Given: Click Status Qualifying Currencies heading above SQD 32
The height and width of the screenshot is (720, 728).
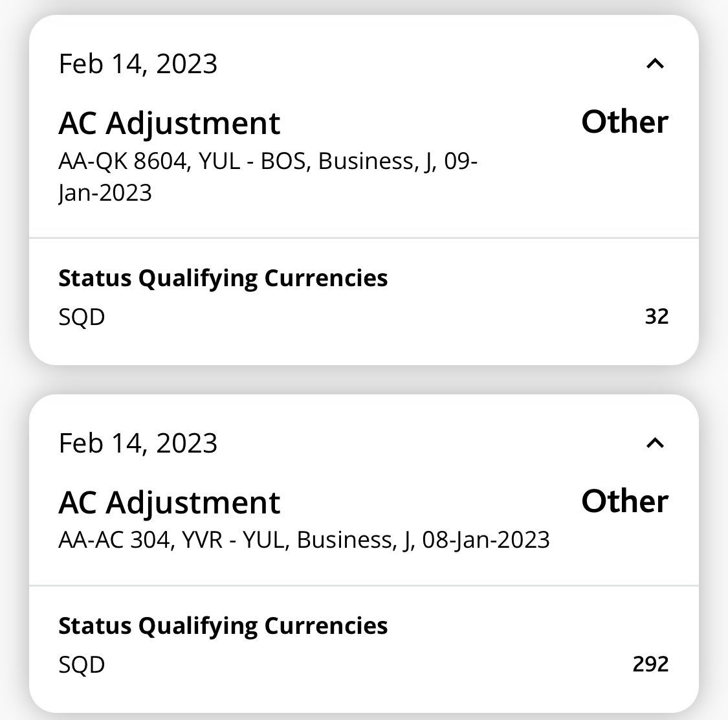Looking at the screenshot, I should point(223,278).
